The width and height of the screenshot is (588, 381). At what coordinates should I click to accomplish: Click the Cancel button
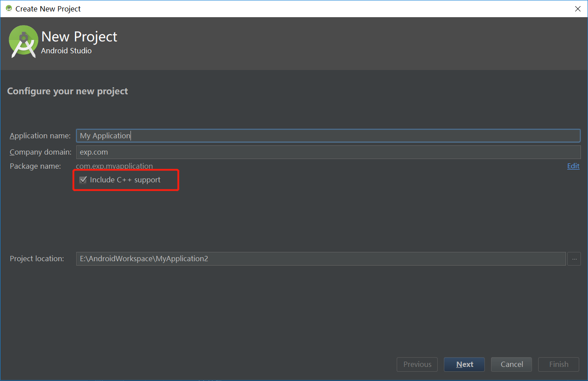point(512,364)
